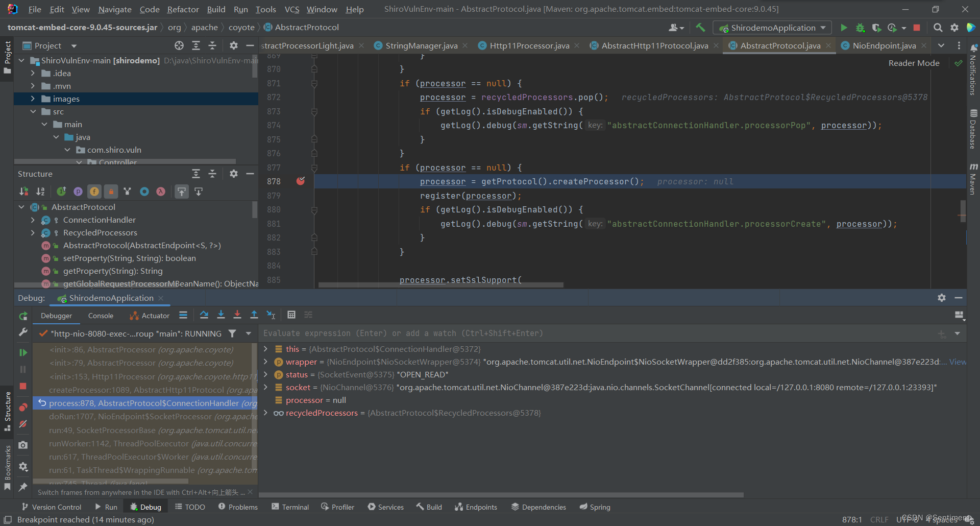This screenshot has width=980, height=526.
Task: Show hidden editor tabs dropdown
Action: coord(941,45)
